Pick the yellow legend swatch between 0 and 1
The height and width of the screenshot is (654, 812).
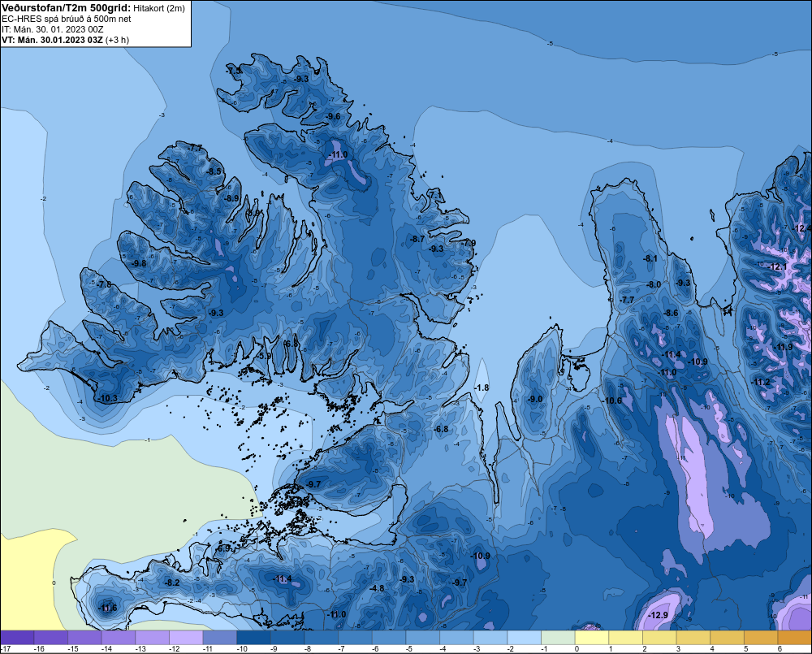[592, 638]
